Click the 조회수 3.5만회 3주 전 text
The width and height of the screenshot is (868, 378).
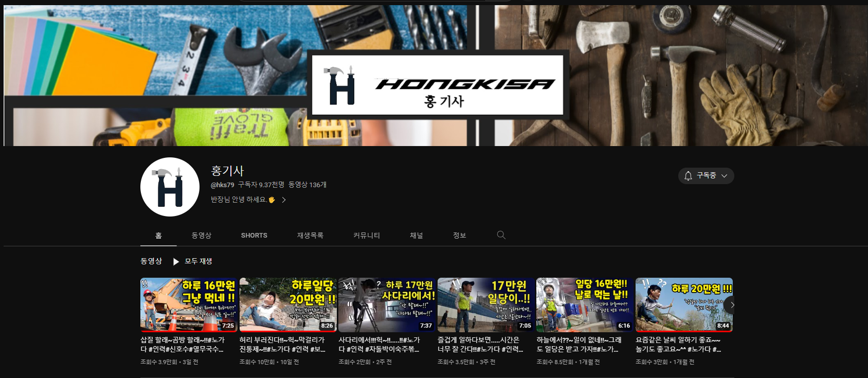[x=466, y=362]
